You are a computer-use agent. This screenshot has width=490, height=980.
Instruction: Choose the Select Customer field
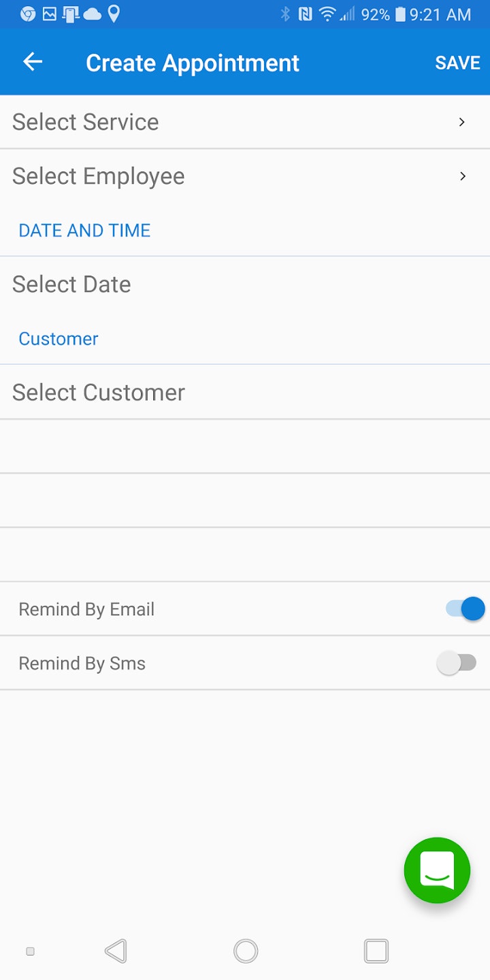coord(99,392)
